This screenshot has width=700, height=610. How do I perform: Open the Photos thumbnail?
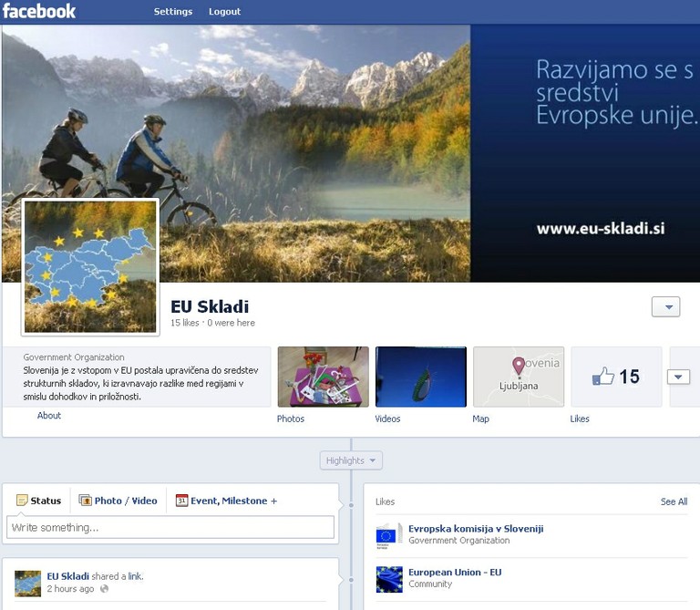[323, 377]
